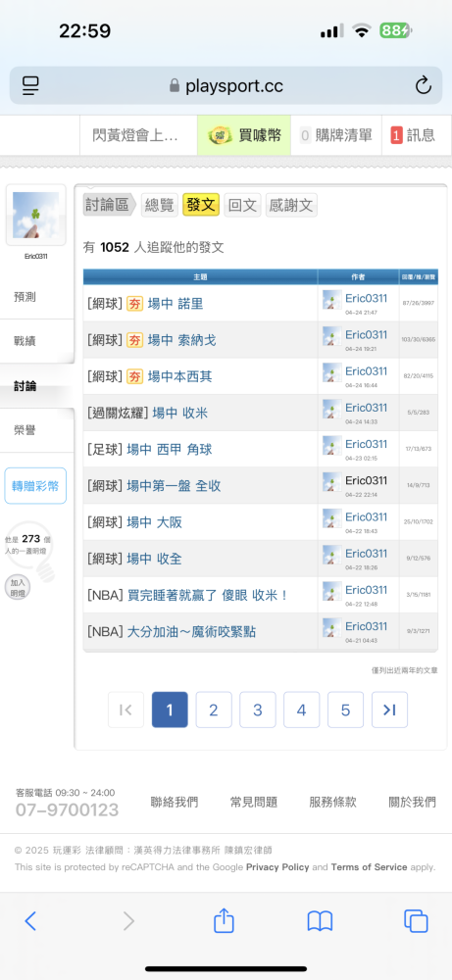Click the 轉贈彩幣 button

point(35,486)
